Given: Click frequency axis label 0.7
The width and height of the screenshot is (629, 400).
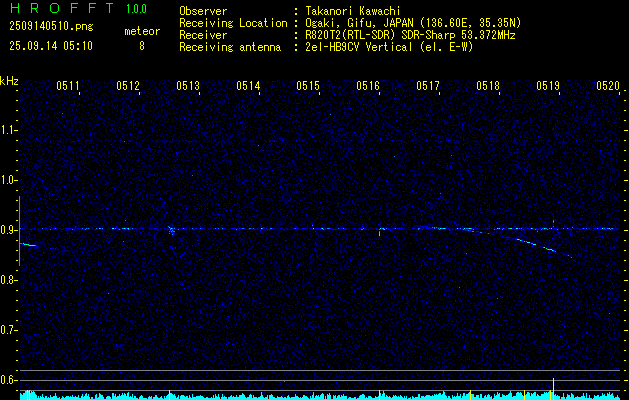Looking at the screenshot, I should [x=8, y=330].
